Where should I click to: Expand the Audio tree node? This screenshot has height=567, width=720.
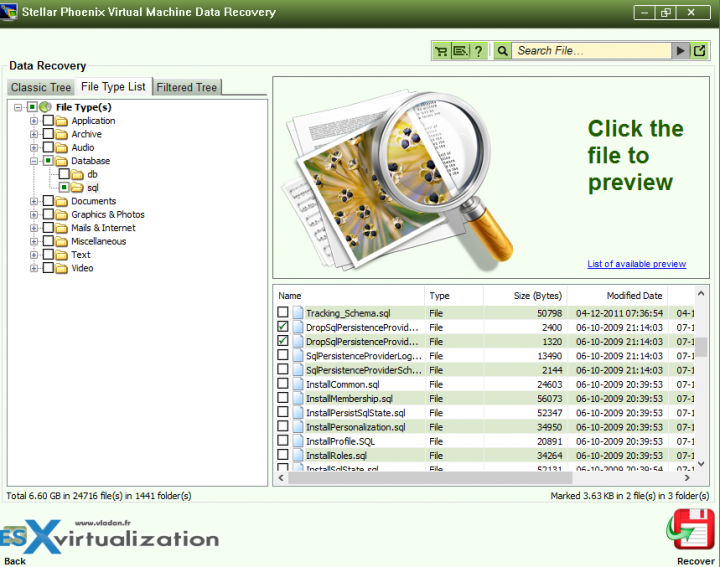34,147
